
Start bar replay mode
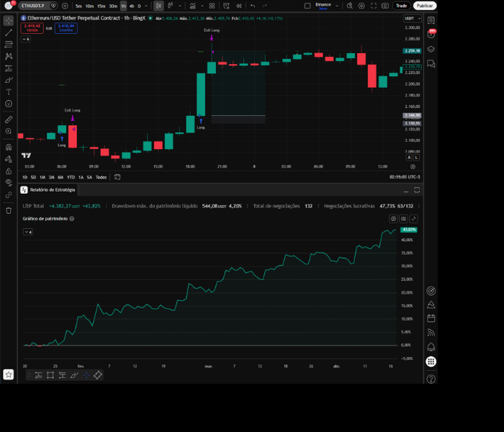238,6
